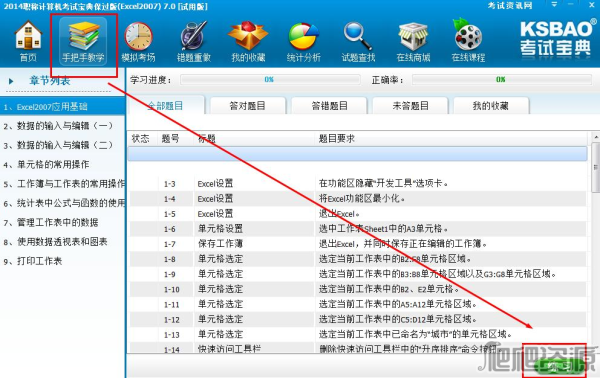Switch to the 答错题目 tab
Screen dimensions: 600x378
[329, 106]
